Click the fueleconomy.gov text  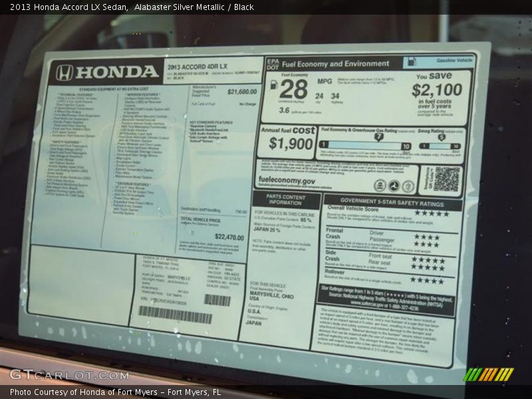(x=287, y=180)
